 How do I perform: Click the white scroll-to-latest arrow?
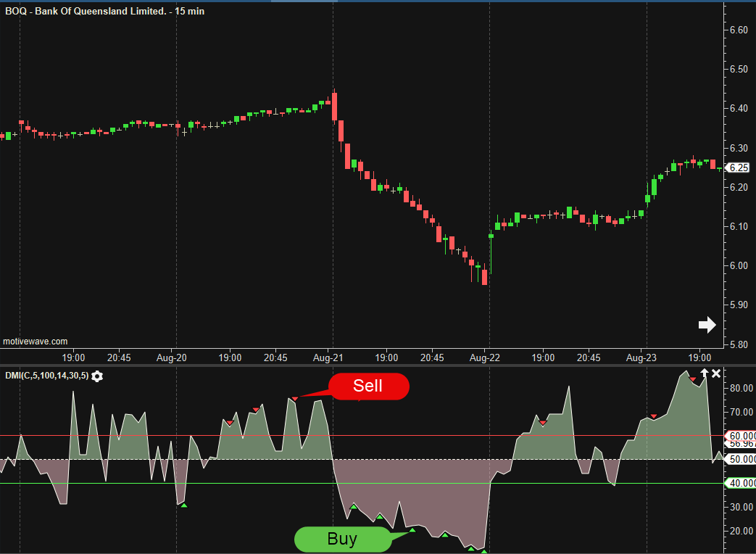click(707, 325)
